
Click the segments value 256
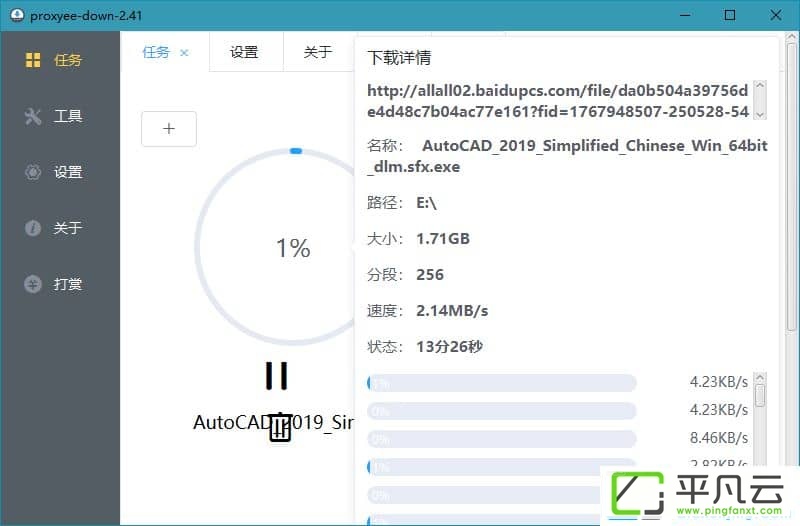[x=430, y=275]
